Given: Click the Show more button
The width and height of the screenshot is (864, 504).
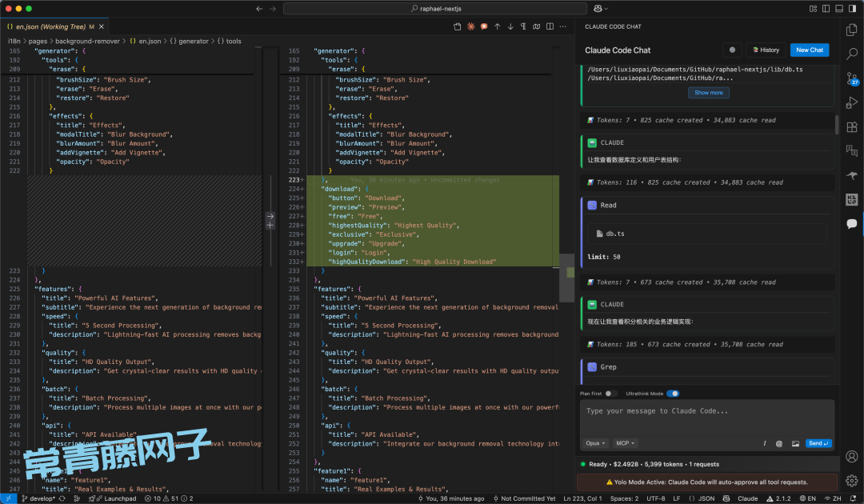Looking at the screenshot, I should pyautogui.click(x=709, y=93).
